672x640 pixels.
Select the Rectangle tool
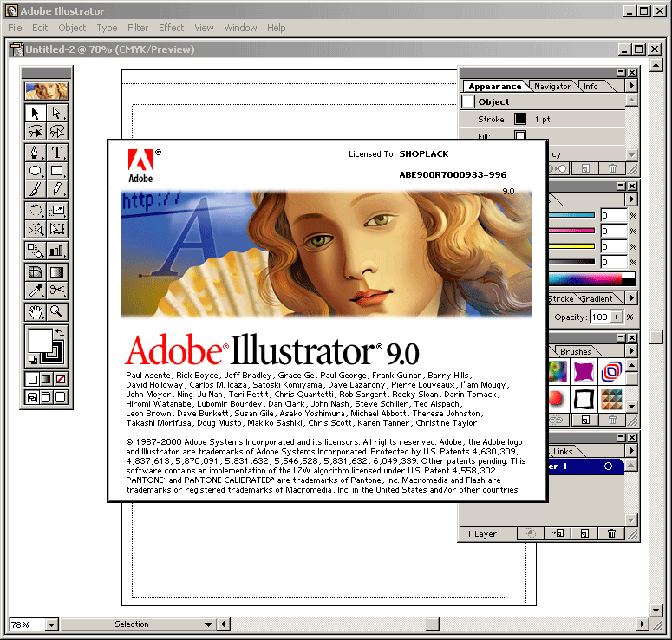tap(56, 171)
